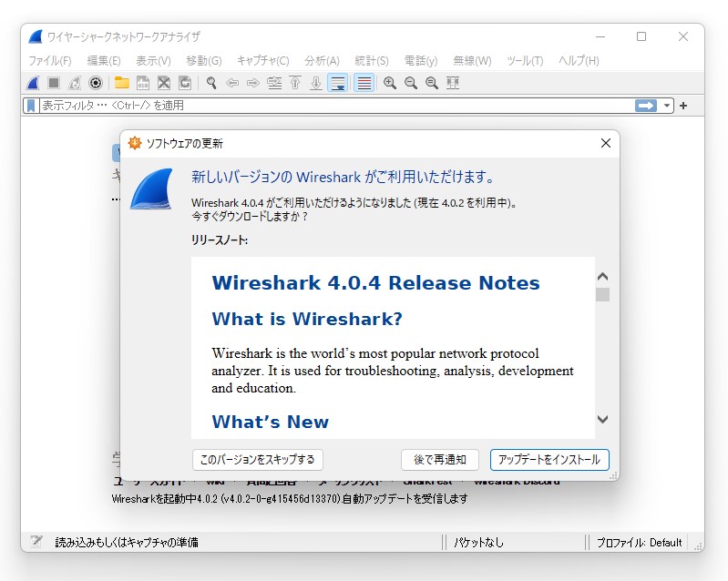Open the 分析(A) menu
728x581 pixels.
click(323, 61)
